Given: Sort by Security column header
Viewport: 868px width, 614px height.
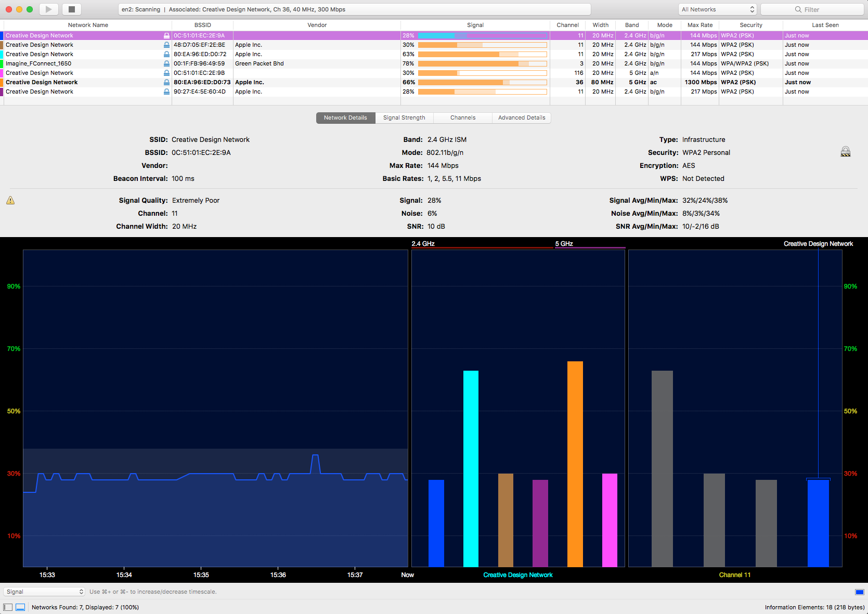Looking at the screenshot, I should coord(751,25).
